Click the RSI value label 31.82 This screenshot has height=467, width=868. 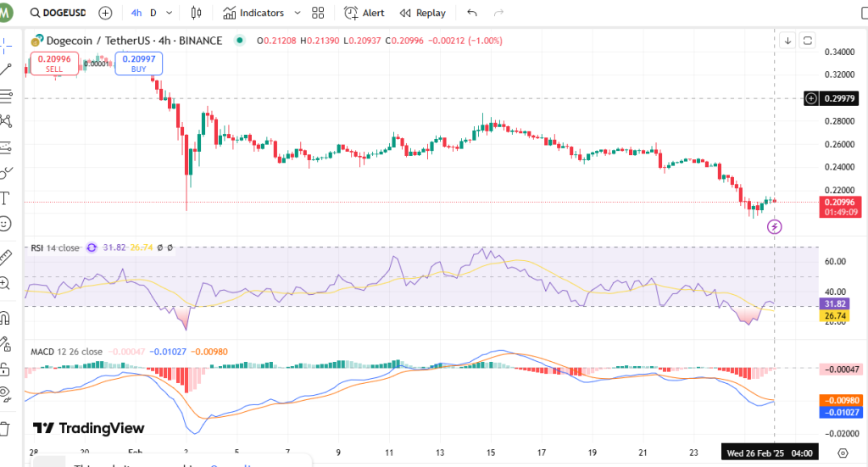835,303
